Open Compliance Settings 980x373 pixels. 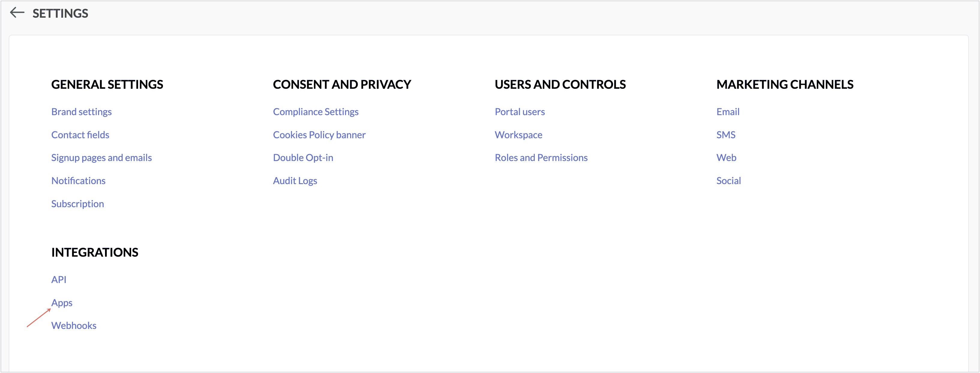316,112
